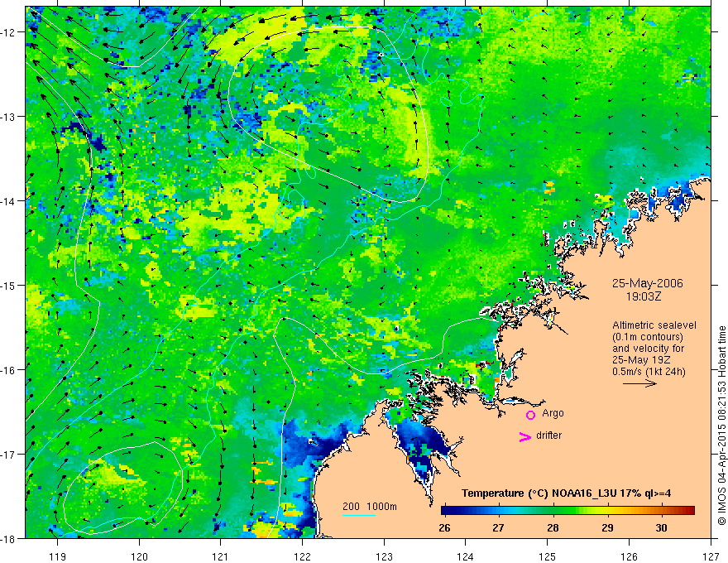This screenshot has width=728, height=563.
Task: Click the longitude axis label '121'
Action: (x=221, y=556)
